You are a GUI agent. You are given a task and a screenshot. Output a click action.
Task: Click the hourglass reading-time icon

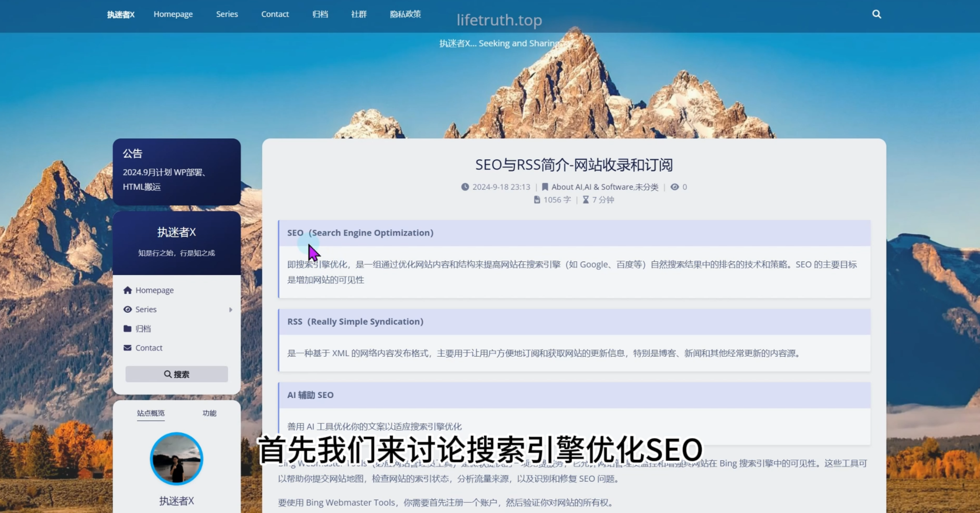coord(585,200)
